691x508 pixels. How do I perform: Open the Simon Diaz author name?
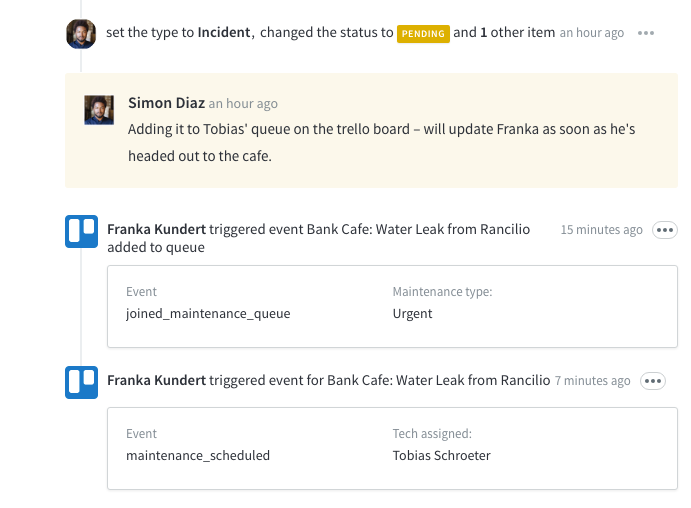(x=167, y=103)
